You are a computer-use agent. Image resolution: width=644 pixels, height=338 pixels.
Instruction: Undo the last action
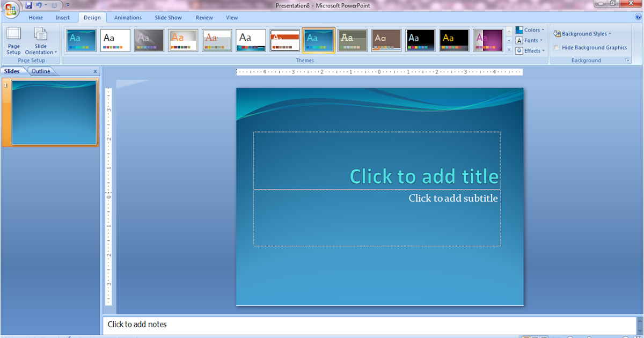(39, 5)
